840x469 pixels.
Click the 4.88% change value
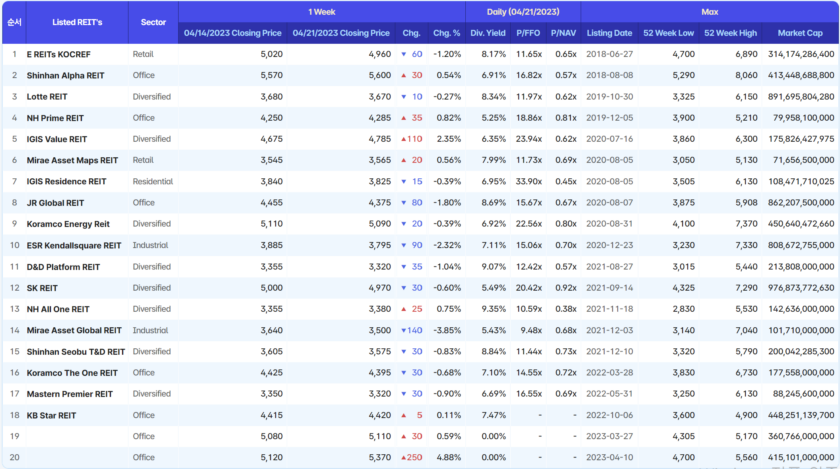tap(449, 457)
